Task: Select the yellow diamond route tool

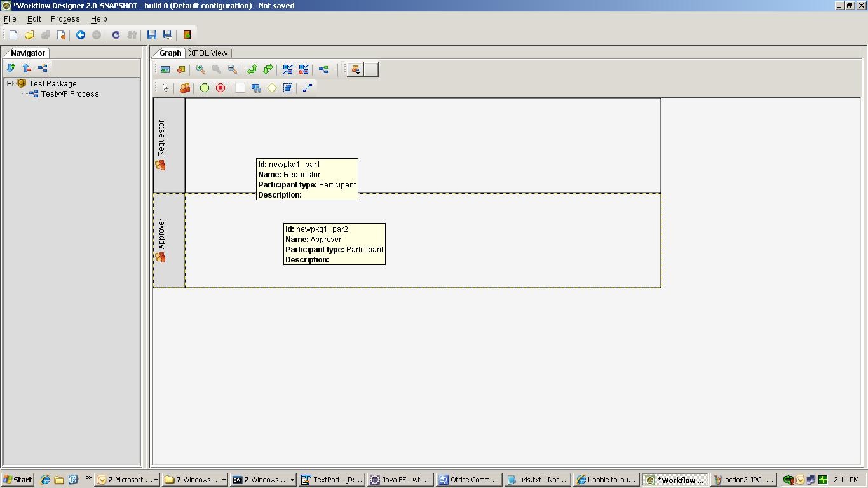Action: 272,88
